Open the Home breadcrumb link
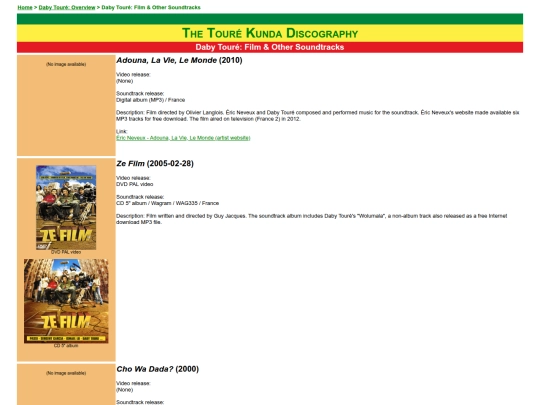The image size is (540, 405). (25, 7)
